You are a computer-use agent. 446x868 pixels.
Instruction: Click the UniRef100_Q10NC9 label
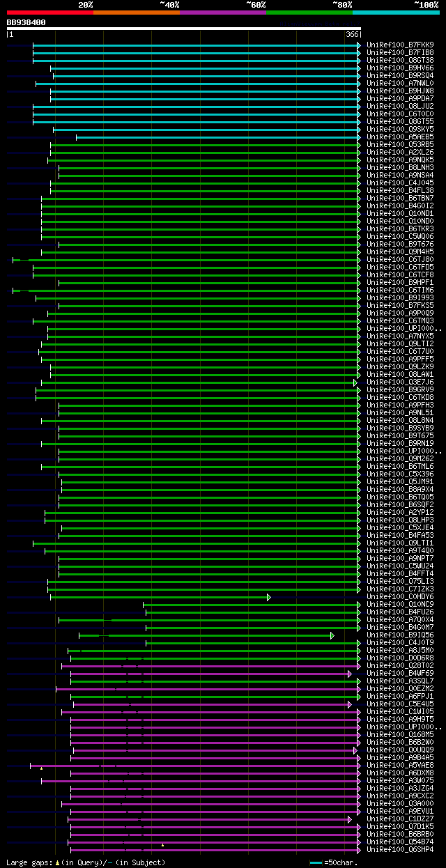(400, 604)
